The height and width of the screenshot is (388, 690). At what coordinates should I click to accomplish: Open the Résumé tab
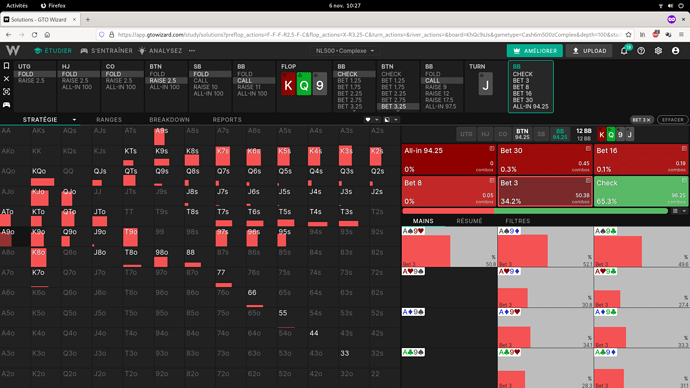click(469, 221)
